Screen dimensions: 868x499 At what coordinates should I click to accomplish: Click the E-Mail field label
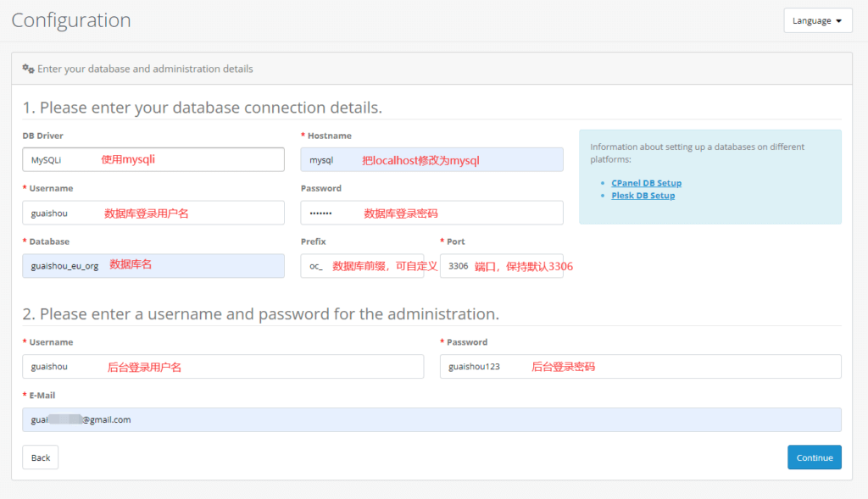[x=42, y=396]
